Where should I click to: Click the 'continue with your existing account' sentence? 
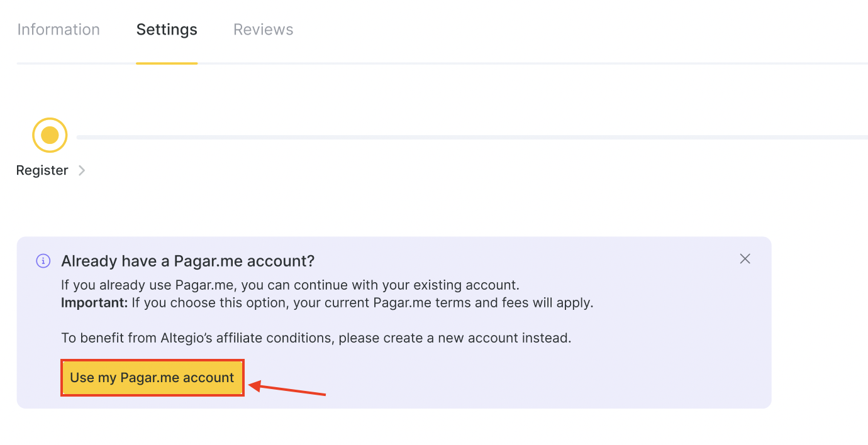(289, 285)
